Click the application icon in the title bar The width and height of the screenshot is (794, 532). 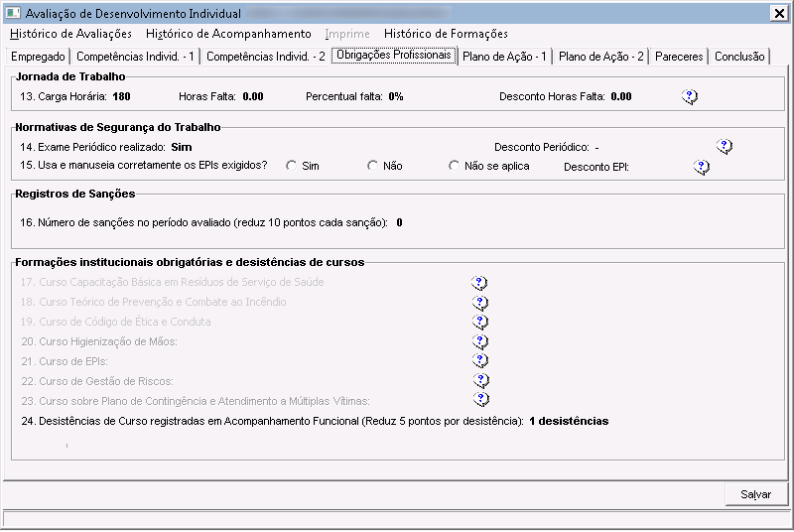[x=13, y=13]
